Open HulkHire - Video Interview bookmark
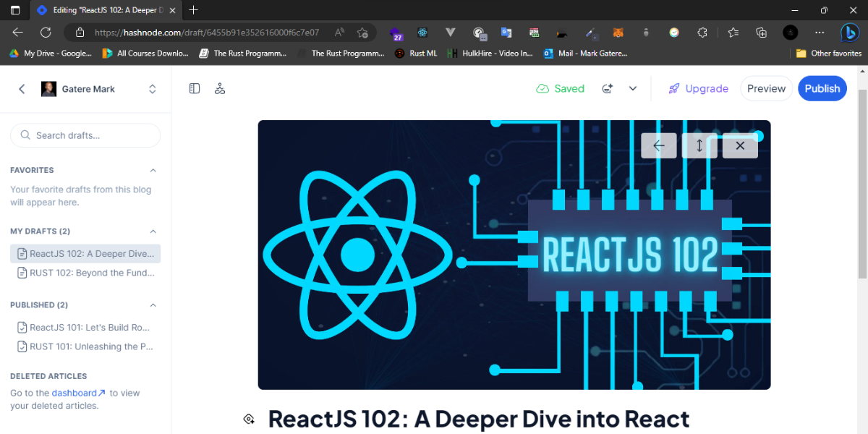 490,54
